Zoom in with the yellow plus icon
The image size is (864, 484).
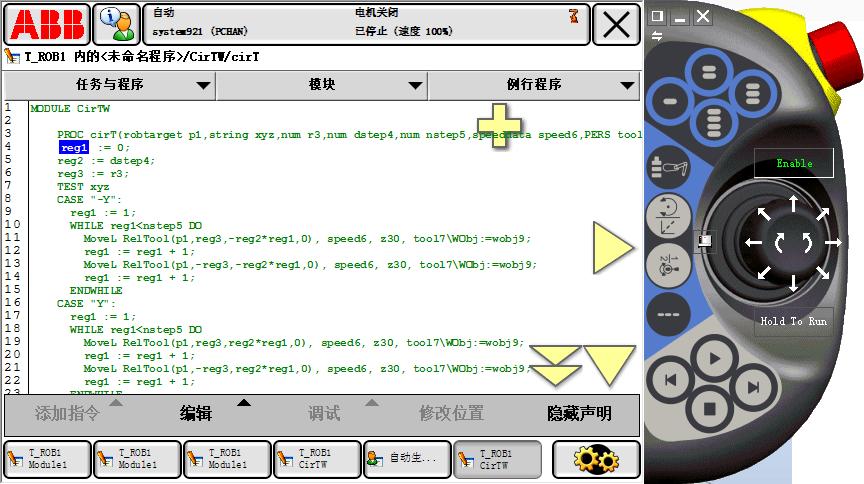tap(499, 125)
